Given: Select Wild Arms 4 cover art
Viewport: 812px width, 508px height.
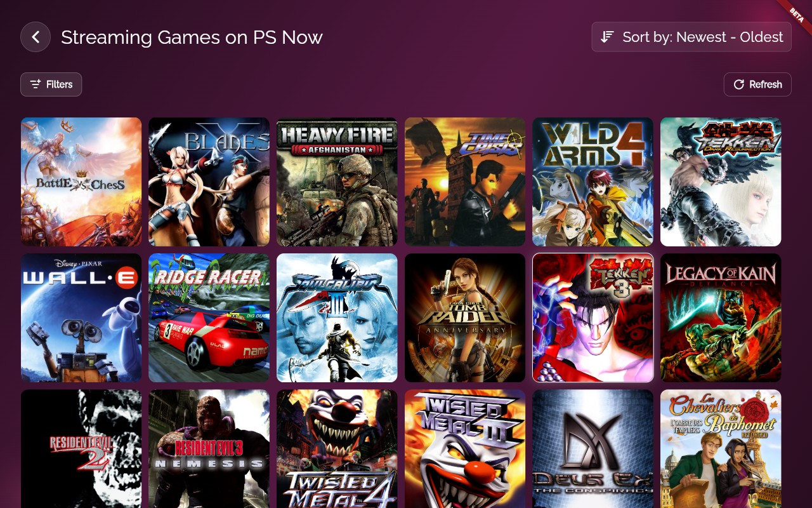Looking at the screenshot, I should click(x=593, y=182).
